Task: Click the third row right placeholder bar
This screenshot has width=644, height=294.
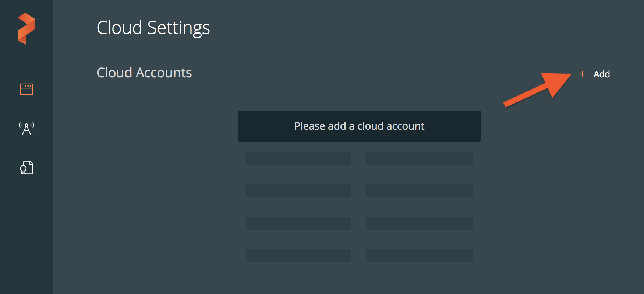Action: (x=419, y=223)
